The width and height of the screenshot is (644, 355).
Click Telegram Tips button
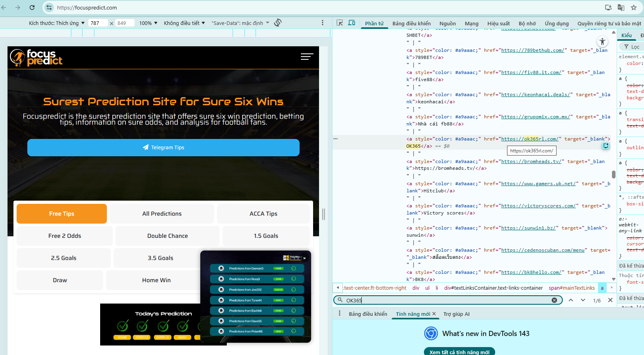(x=163, y=147)
